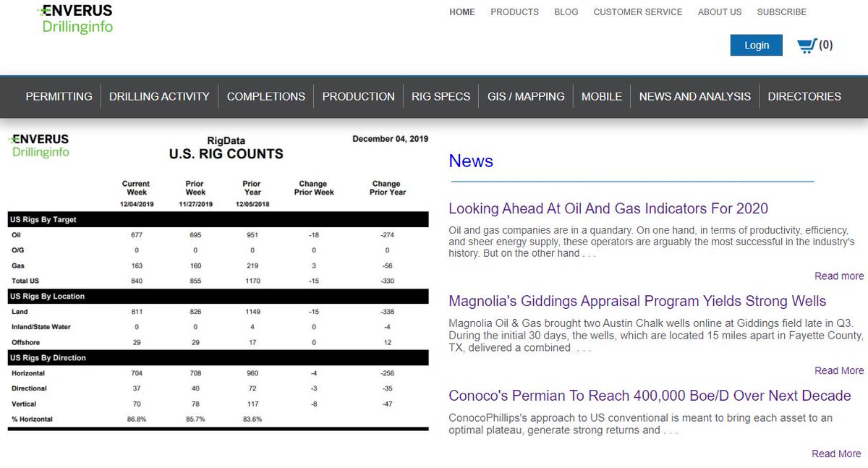Open GIS / MAPPING menu
868x468 pixels.
coord(526,96)
